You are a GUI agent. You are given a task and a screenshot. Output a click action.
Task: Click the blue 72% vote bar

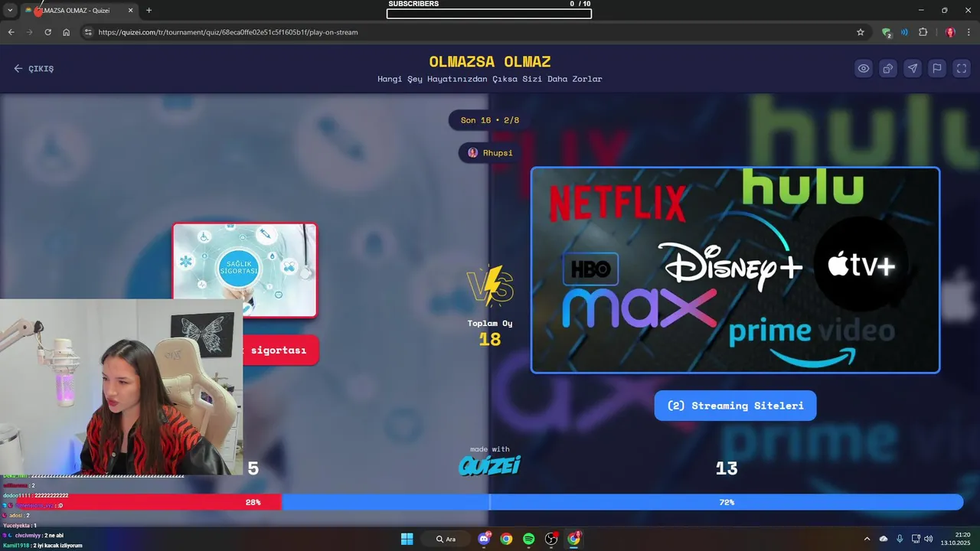coord(622,502)
